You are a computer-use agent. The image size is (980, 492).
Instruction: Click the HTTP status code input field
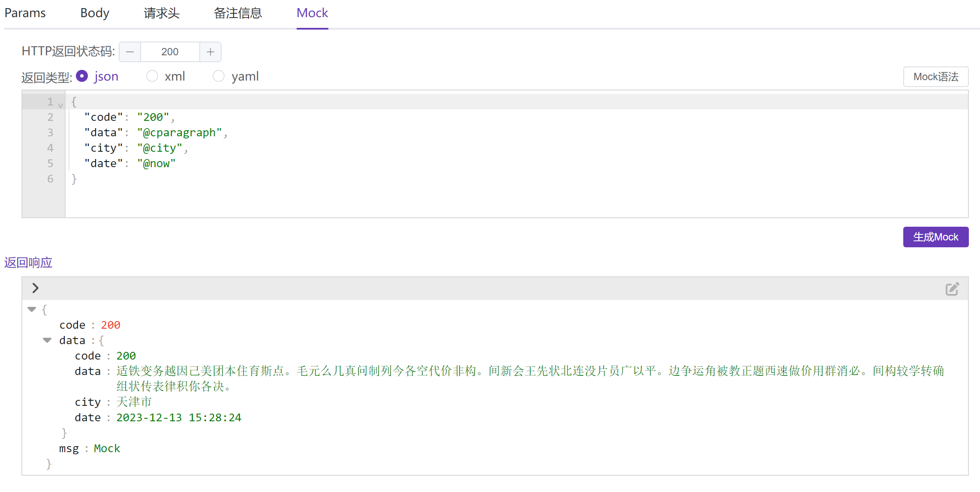tap(170, 52)
